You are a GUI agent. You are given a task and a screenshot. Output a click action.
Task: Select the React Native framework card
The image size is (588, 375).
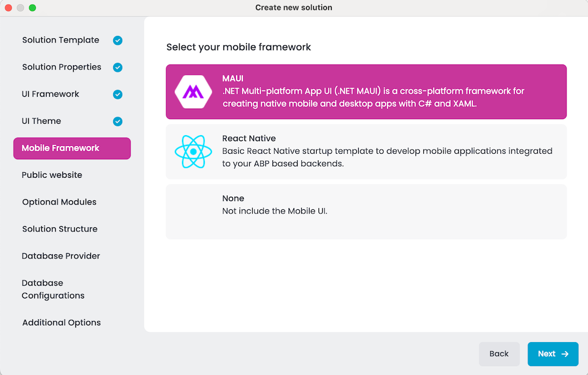point(366,152)
